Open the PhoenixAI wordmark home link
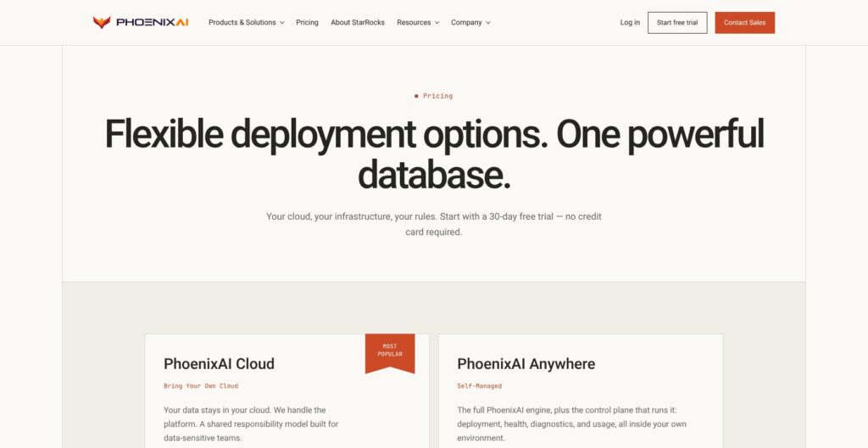 coord(153,22)
